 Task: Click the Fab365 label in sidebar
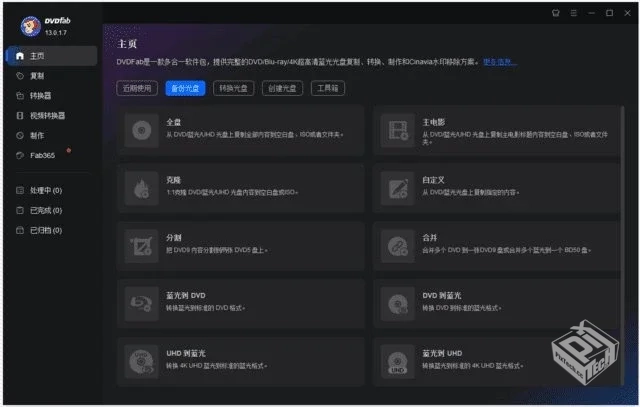[x=42, y=156]
